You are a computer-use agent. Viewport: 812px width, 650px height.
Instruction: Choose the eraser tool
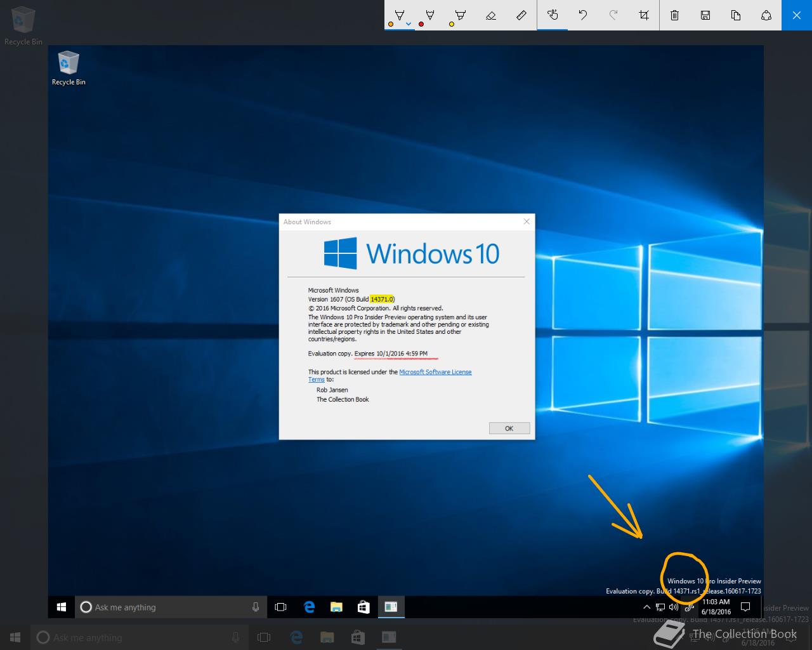491,15
